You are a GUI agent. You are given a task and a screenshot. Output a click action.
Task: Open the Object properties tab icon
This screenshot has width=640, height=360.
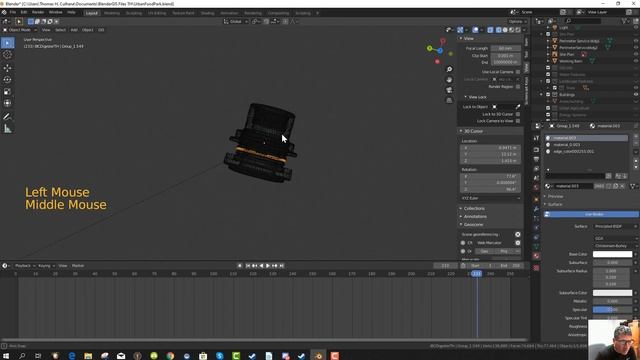click(x=536, y=200)
